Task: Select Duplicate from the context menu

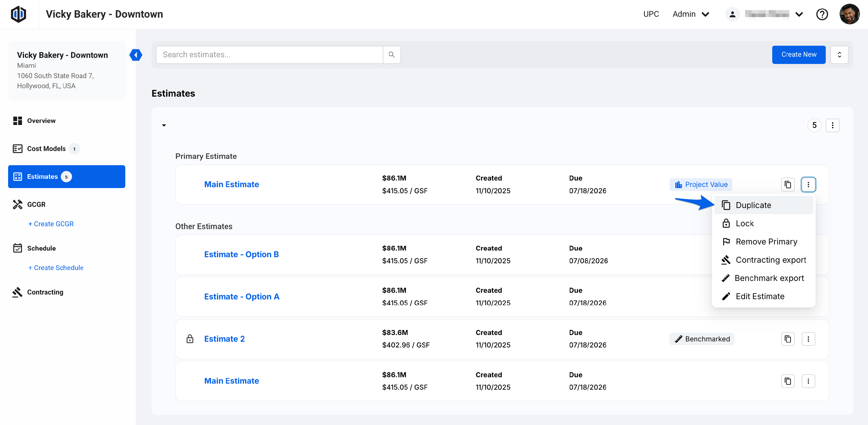Action: [x=753, y=205]
